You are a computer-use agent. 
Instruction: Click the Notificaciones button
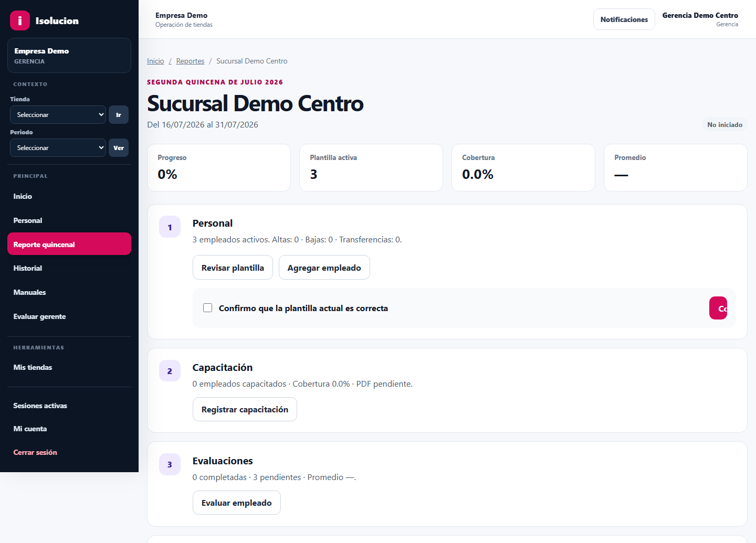(x=624, y=19)
